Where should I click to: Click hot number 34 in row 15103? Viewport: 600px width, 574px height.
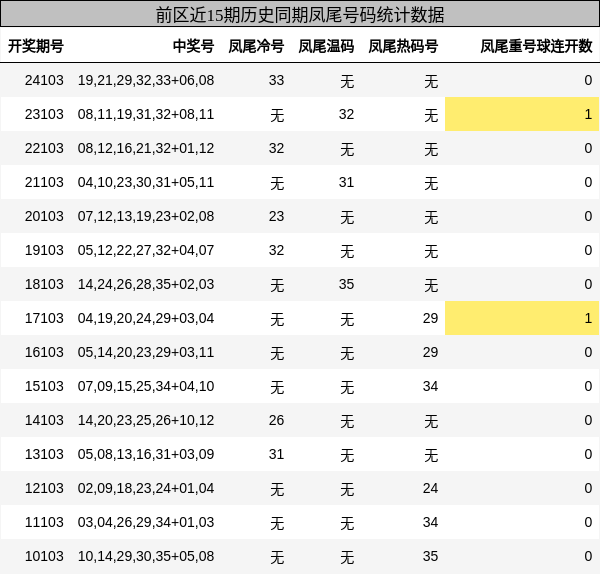pos(430,386)
